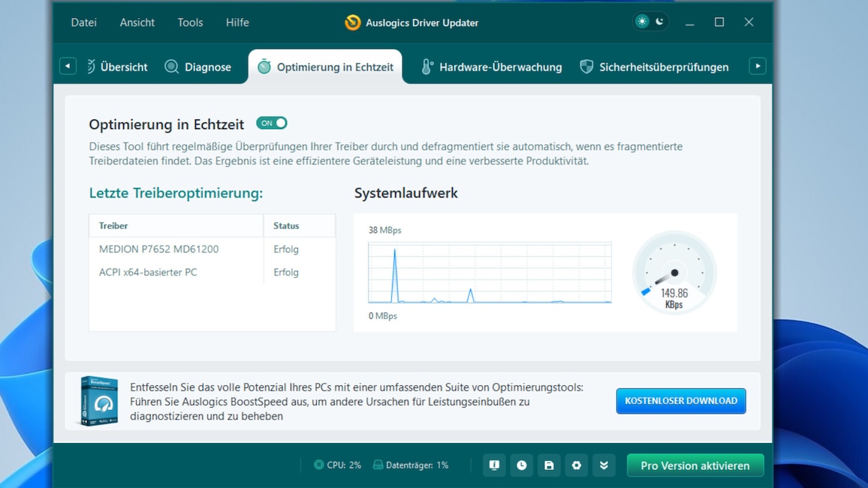This screenshot has height=488, width=868.
Task: Switch to the Übersicht tab
Action: (x=117, y=67)
